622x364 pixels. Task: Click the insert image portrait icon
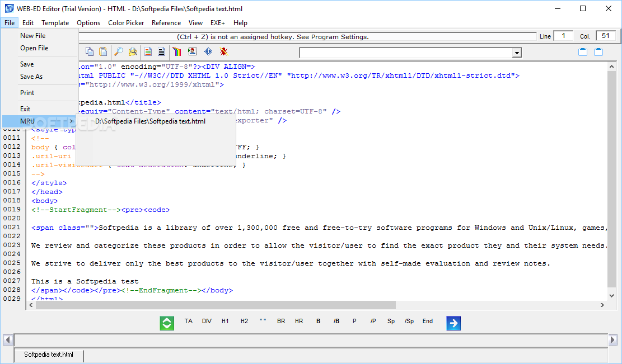click(193, 51)
